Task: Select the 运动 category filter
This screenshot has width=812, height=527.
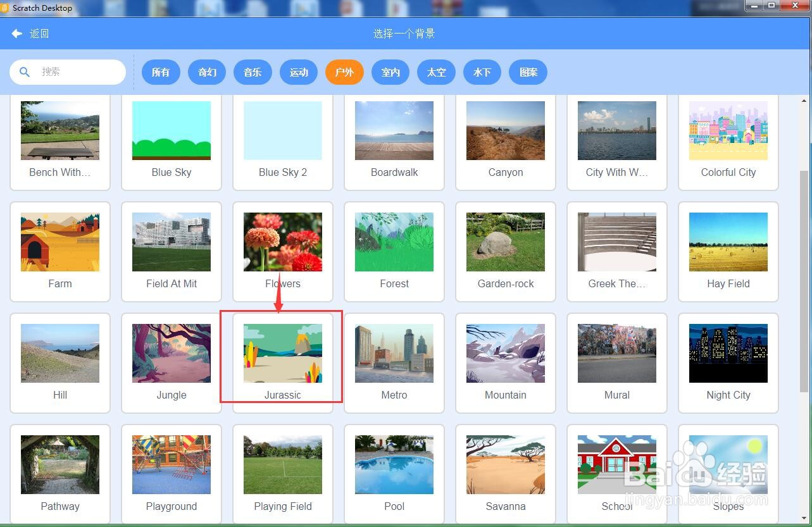Action: 299,72
